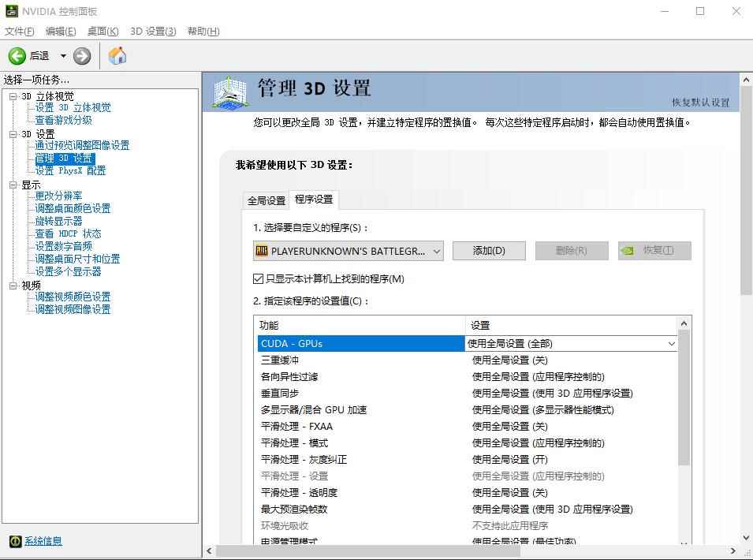The height and width of the screenshot is (560, 753).
Task: Click main panel horizontal scrollbar thumb
Action: 368,551
